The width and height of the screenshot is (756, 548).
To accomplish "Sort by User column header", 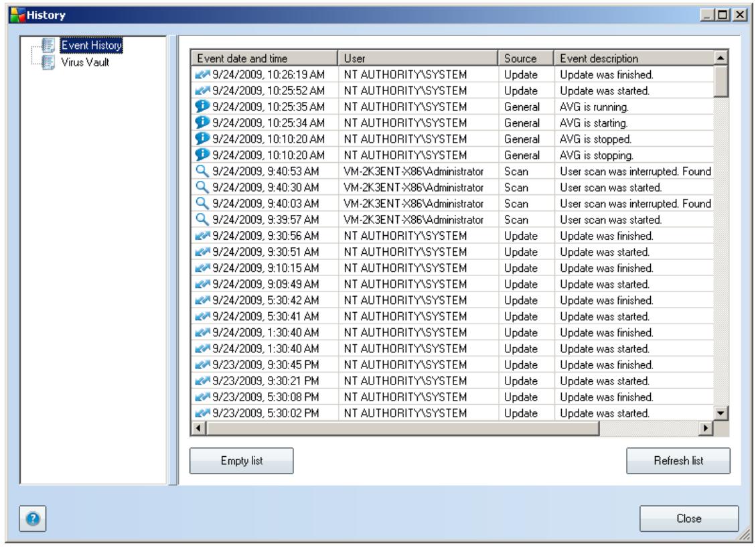I will [x=418, y=58].
